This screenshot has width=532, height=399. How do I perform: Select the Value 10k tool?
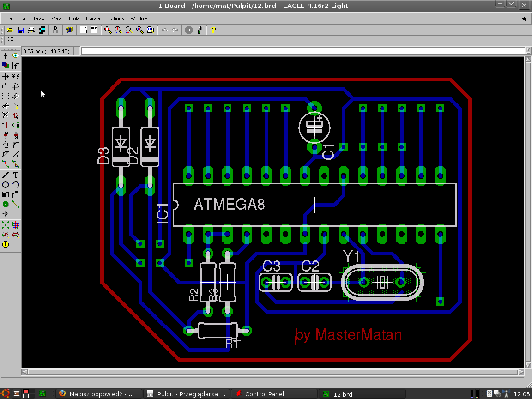click(16, 135)
